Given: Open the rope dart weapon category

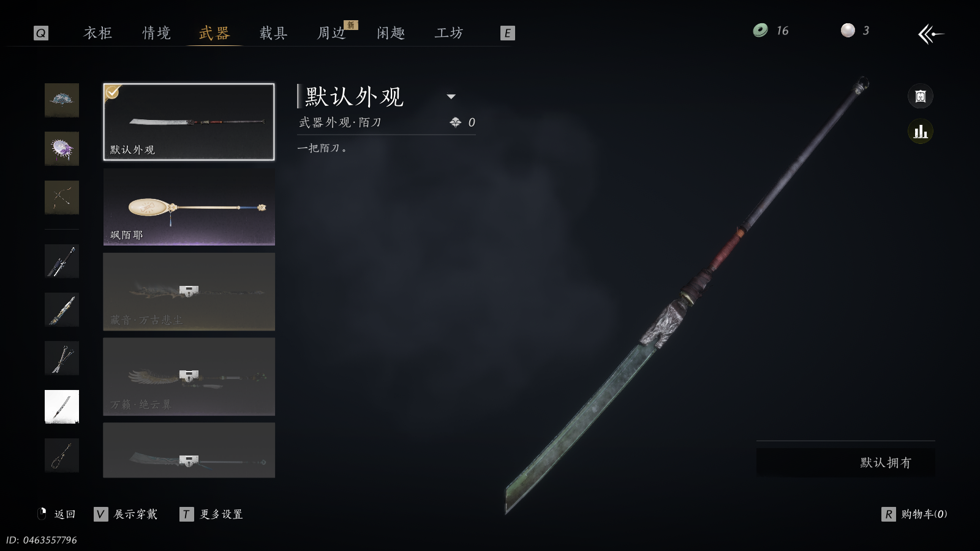Looking at the screenshot, I should click(x=62, y=455).
